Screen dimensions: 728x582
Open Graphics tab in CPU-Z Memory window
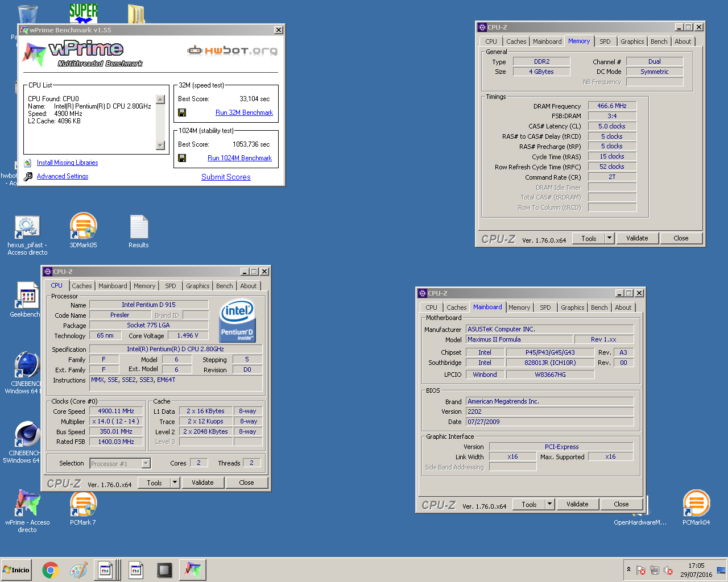coord(632,41)
